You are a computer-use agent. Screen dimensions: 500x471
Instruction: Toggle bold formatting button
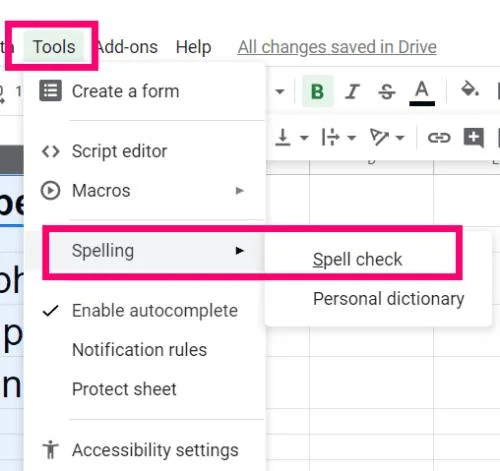click(x=318, y=91)
